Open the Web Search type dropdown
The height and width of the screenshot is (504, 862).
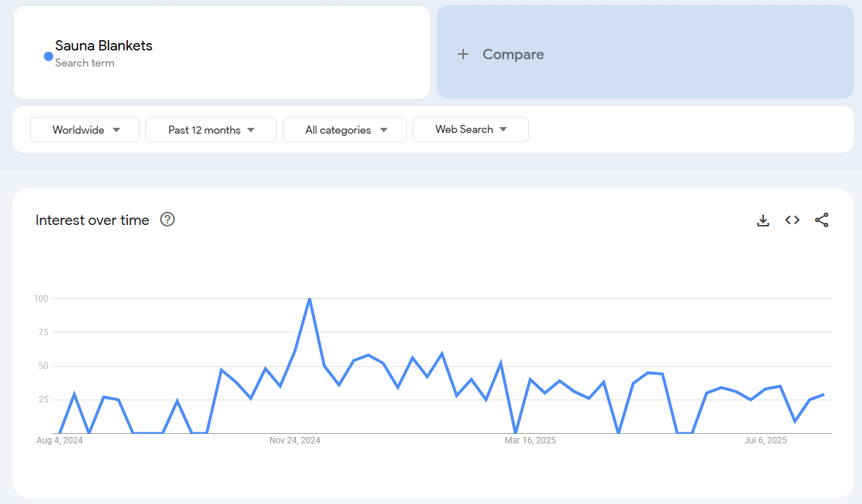[x=470, y=129]
